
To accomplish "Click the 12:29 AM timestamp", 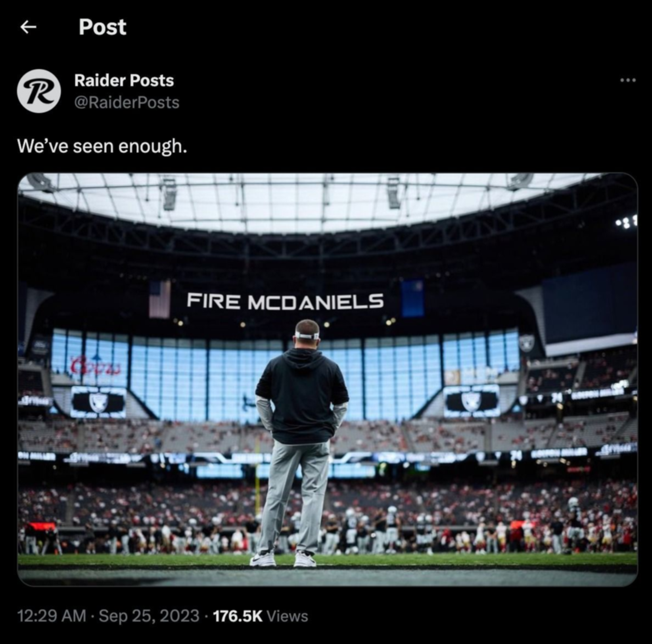I will (51, 616).
